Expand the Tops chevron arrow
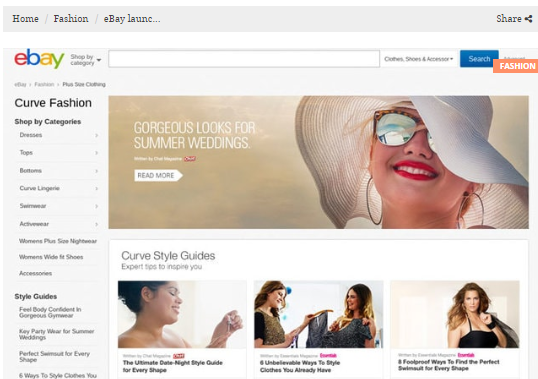The width and height of the screenshot is (538, 379). (x=96, y=153)
